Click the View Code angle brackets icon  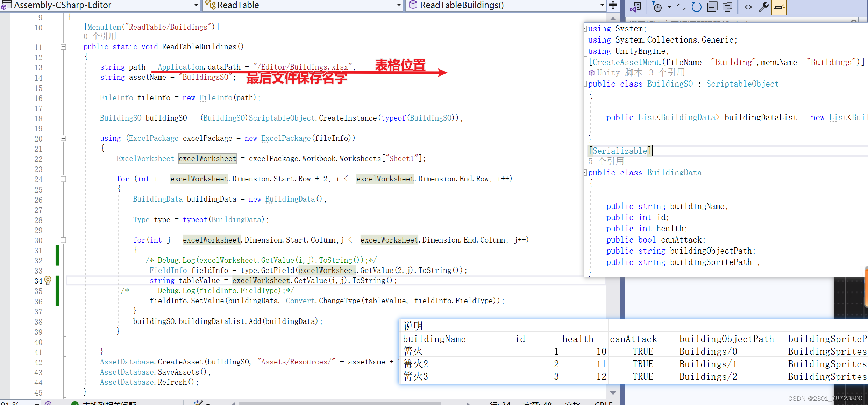[x=748, y=7]
